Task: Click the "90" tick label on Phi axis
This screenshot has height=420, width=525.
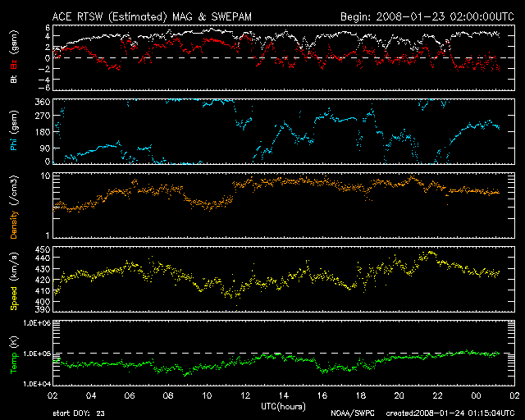Action: tap(45, 148)
